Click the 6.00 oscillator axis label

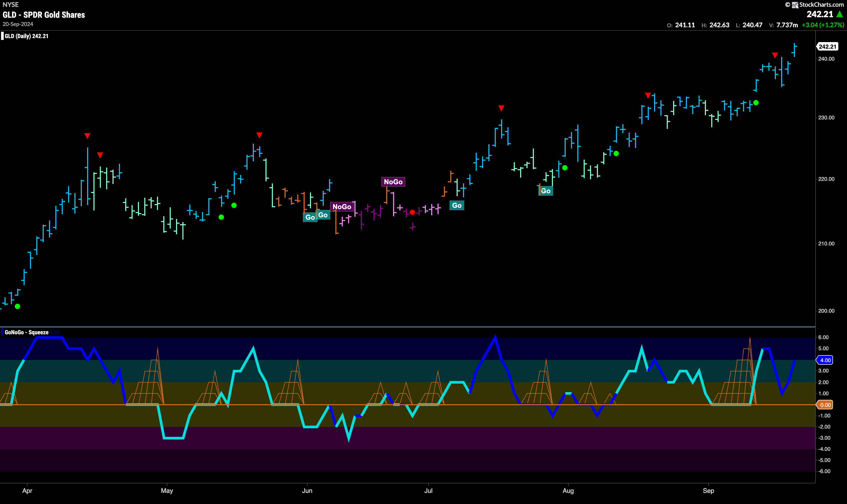823,337
